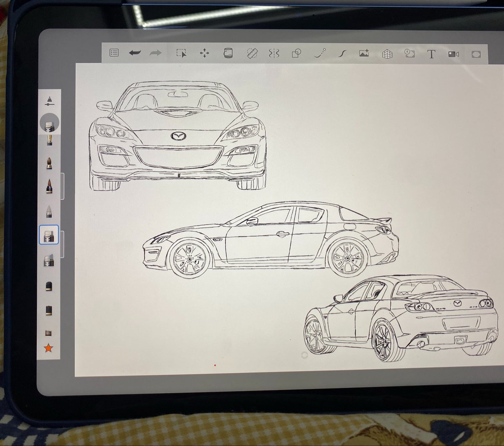
Task: Pick the gray cone-shaped airbrush
Action: [49, 211]
